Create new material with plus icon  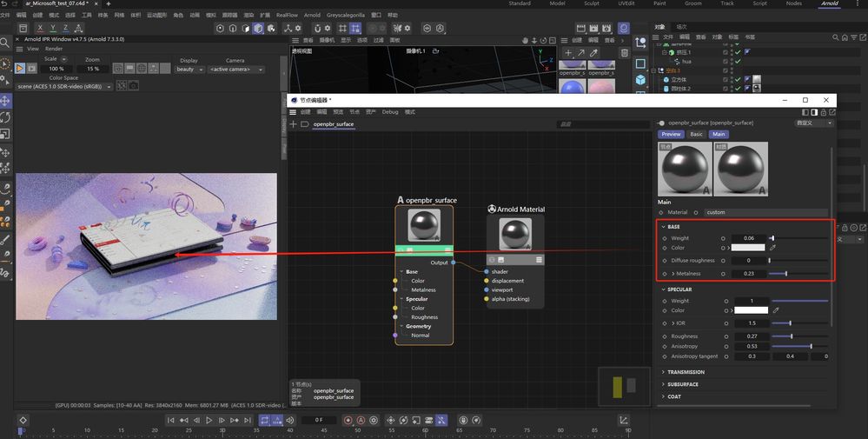click(568, 52)
